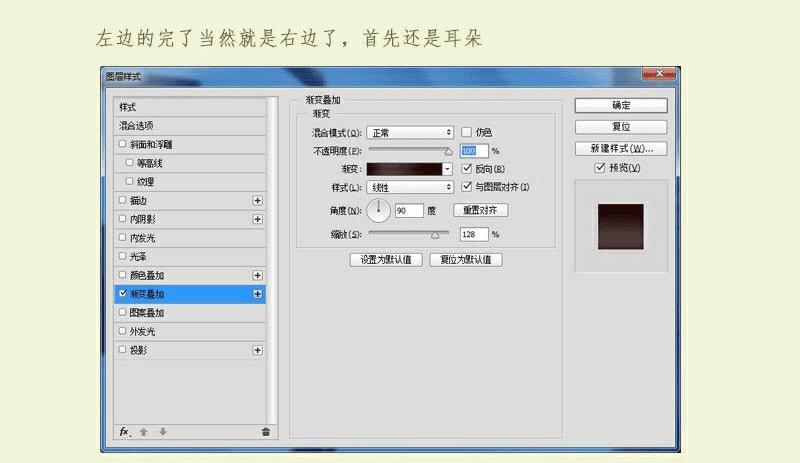Enable the 纹理 checkbox
The image size is (800, 463).
click(130, 181)
